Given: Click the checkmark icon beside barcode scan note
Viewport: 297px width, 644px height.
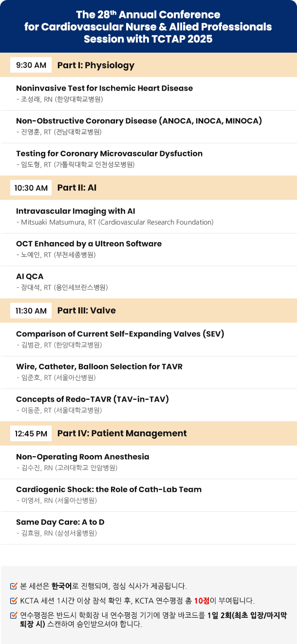Looking at the screenshot, I should tap(14, 615).
